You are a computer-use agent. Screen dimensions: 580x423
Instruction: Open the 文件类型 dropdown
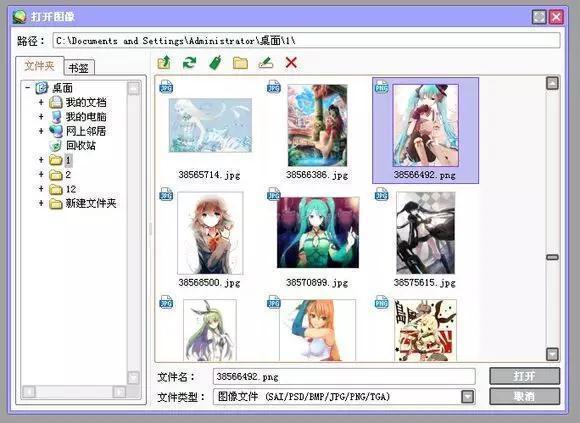pos(468,397)
